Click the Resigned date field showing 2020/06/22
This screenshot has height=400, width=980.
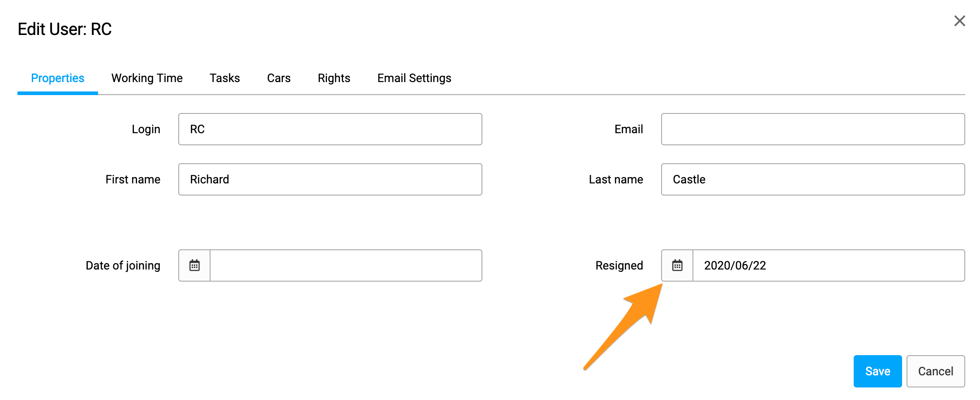pos(829,265)
